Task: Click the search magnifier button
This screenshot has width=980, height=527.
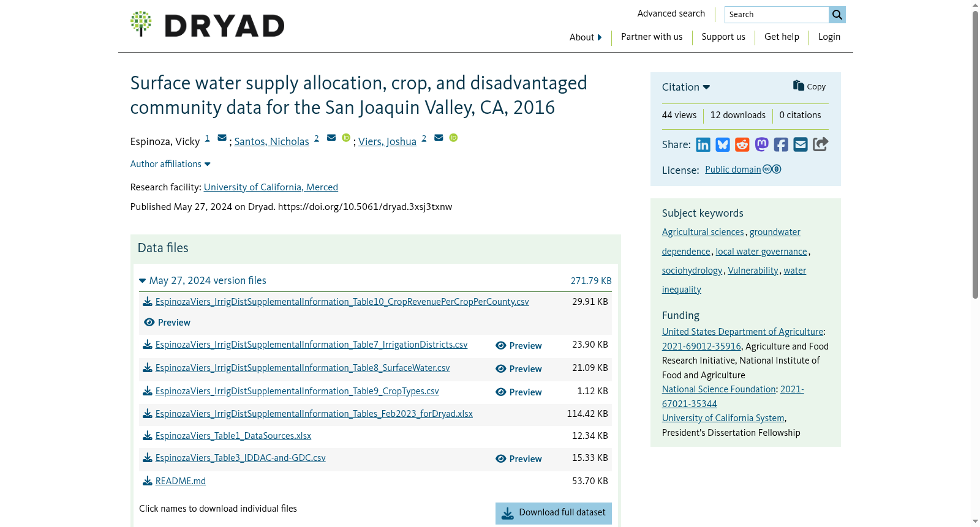Action: (x=837, y=15)
